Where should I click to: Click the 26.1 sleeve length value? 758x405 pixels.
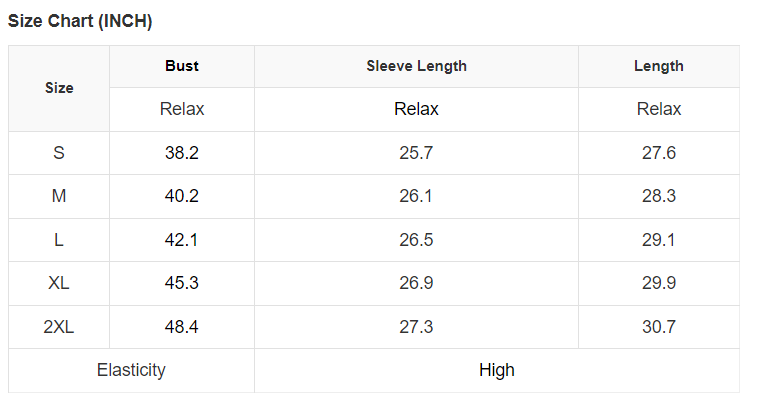(x=416, y=196)
